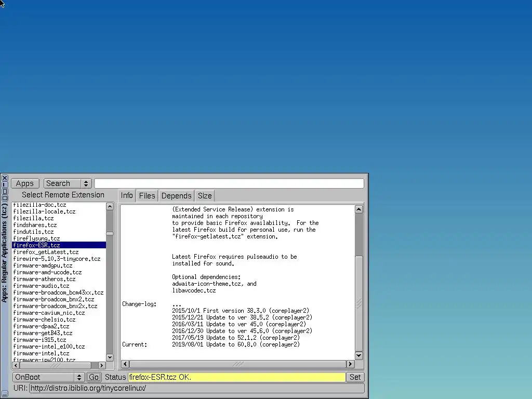This screenshot has width=532, height=399.
Task: Click info pane scroll-up arrow
Action: 359,209
